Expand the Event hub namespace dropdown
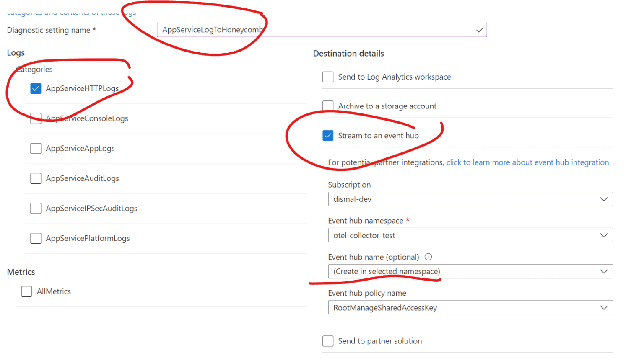Image resolution: width=644 pixels, height=358 pixels. pyautogui.click(x=470, y=235)
